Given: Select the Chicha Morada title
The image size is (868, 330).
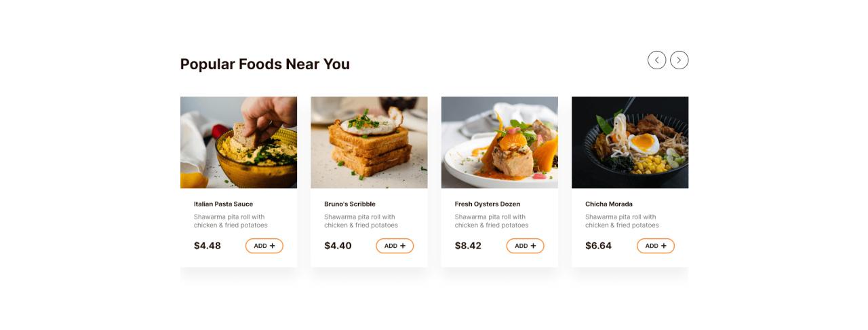Looking at the screenshot, I should (x=609, y=204).
